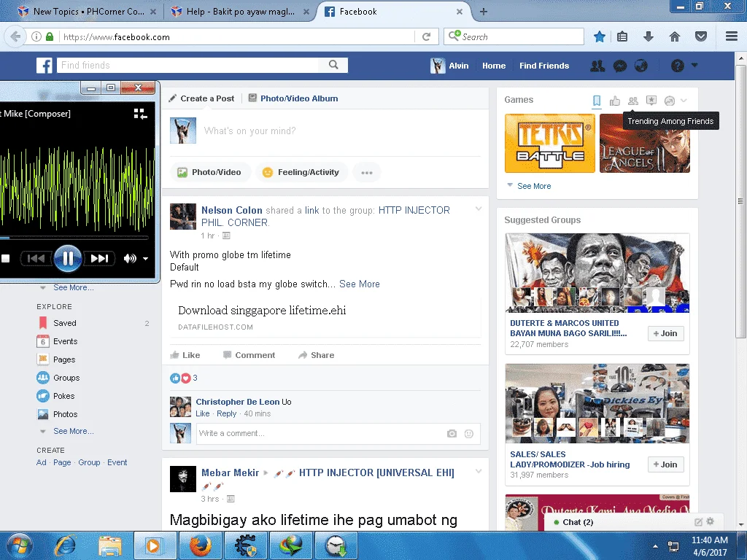Screen dimensions: 747x560
Task: Switch media player to library view icon
Action: [140, 114]
